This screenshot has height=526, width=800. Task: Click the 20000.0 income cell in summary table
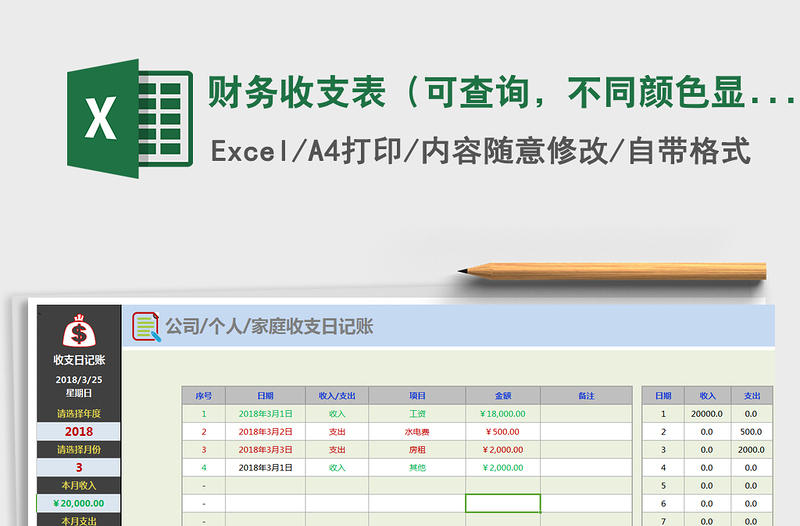tap(707, 414)
